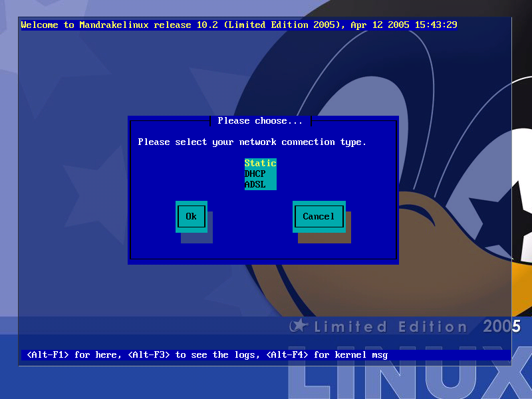Click the 'Please choose...' dialog title
532x399 pixels.
point(260,121)
